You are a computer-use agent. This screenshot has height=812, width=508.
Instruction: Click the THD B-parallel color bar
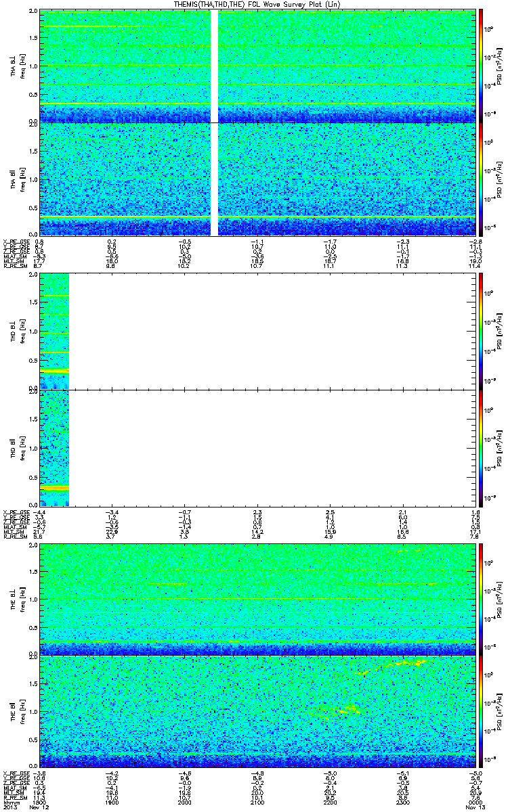click(481, 447)
